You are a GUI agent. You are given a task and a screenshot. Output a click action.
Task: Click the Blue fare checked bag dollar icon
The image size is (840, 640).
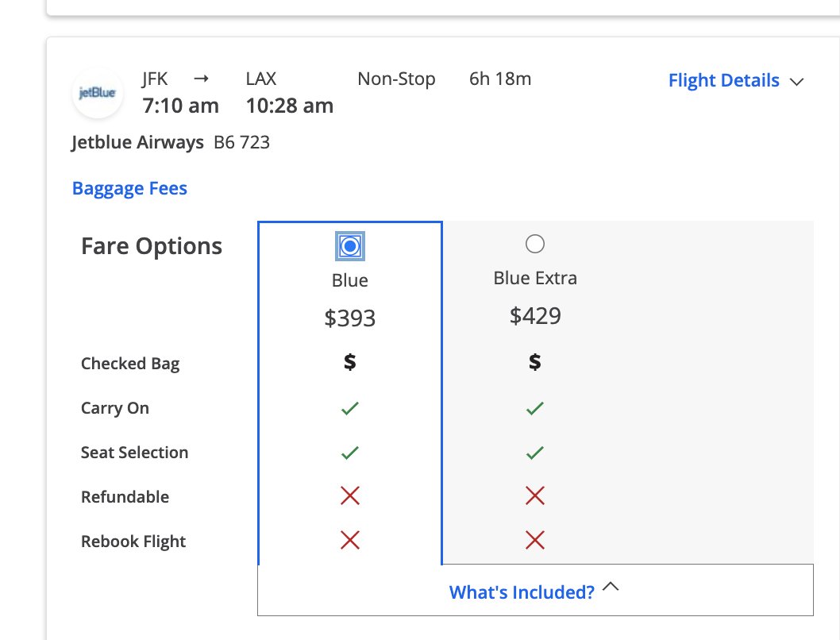(349, 363)
